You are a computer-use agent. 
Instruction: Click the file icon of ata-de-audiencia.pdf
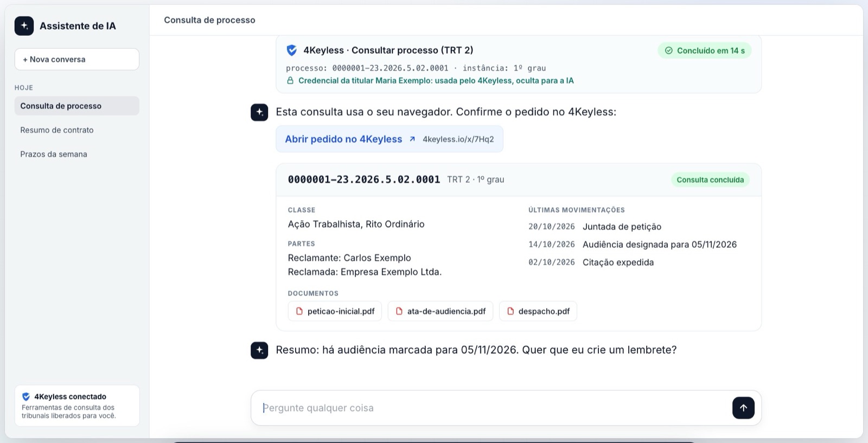click(x=399, y=311)
